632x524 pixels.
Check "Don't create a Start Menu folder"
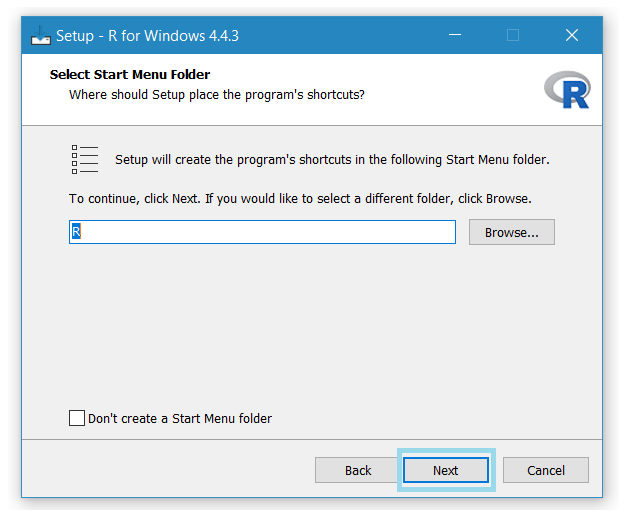[77, 418]
